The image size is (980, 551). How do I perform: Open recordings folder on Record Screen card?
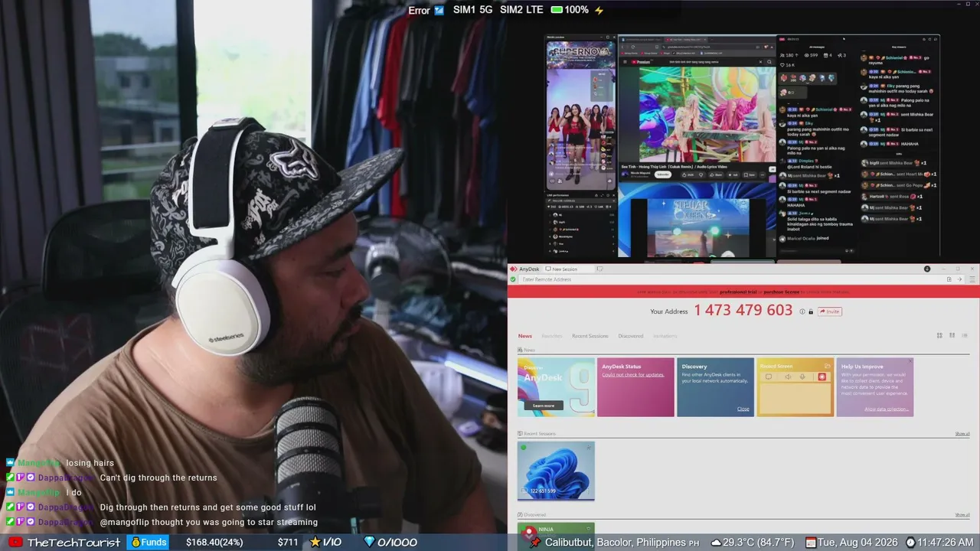click(x=828, y=366)
